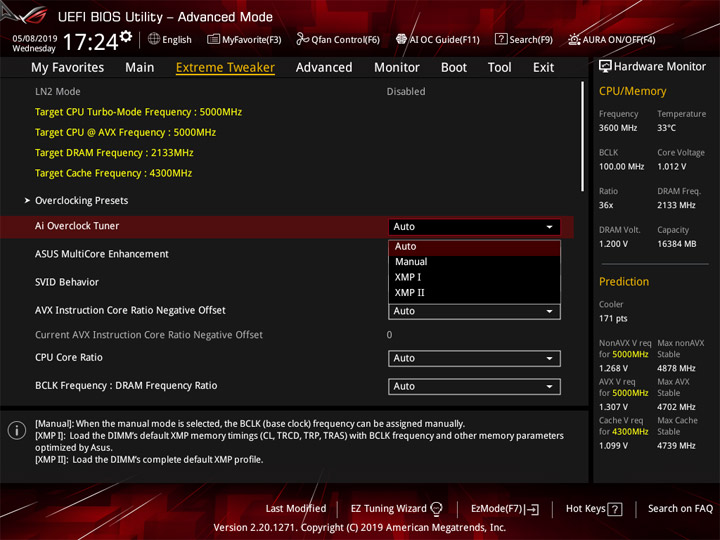Click the Cooler 171 pts value
This screenshot has height=540, width=720.
click(x=613, y=318)
